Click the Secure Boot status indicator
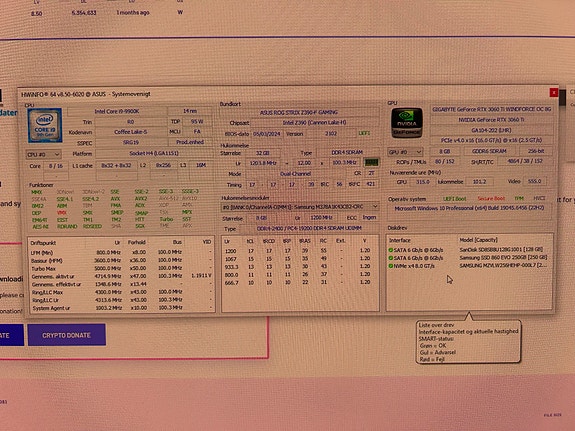The width and height of the screenshot is (575, 431). tap(491, 198)
